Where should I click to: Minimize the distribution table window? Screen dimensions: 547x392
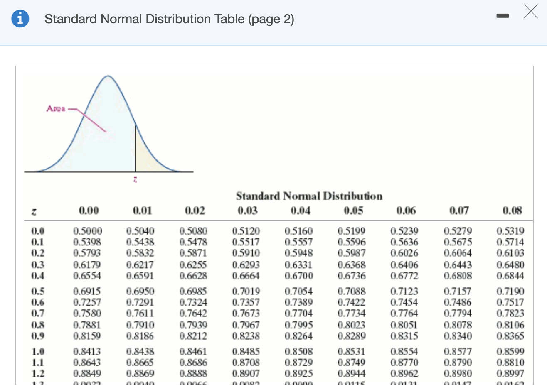point(503,15)
